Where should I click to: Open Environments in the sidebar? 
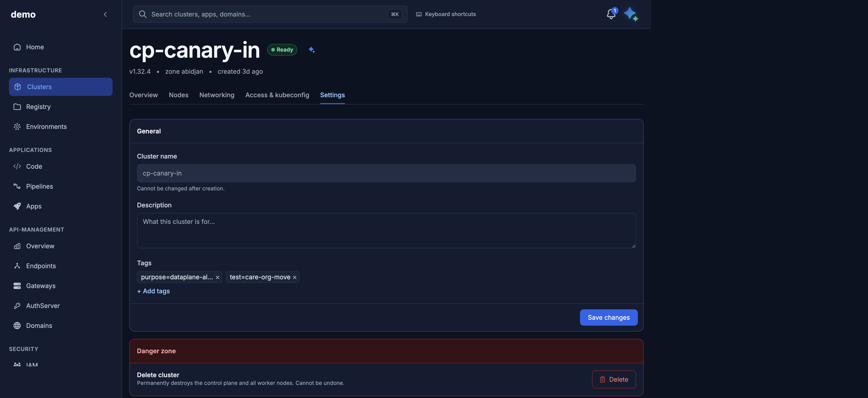[61, 127]
